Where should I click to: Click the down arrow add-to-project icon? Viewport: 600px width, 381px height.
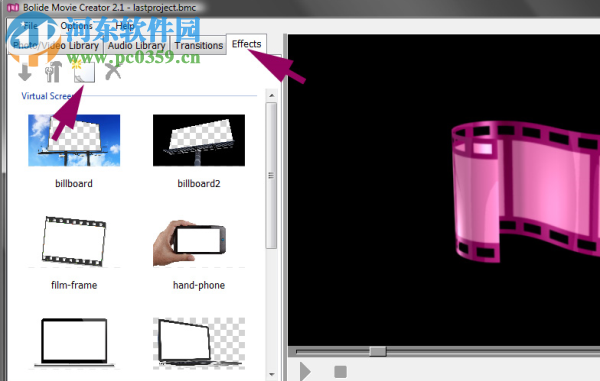25,72
